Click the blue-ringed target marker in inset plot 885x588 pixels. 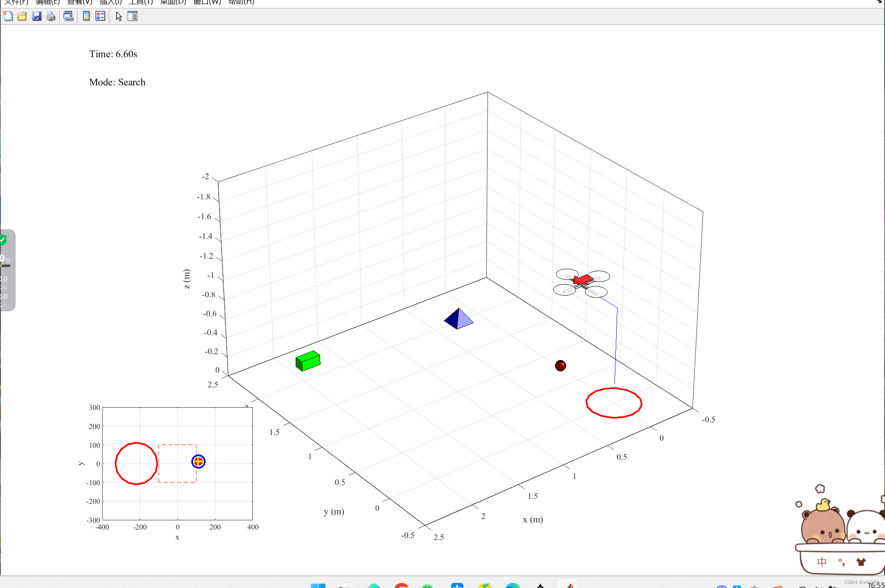[198, 461]
